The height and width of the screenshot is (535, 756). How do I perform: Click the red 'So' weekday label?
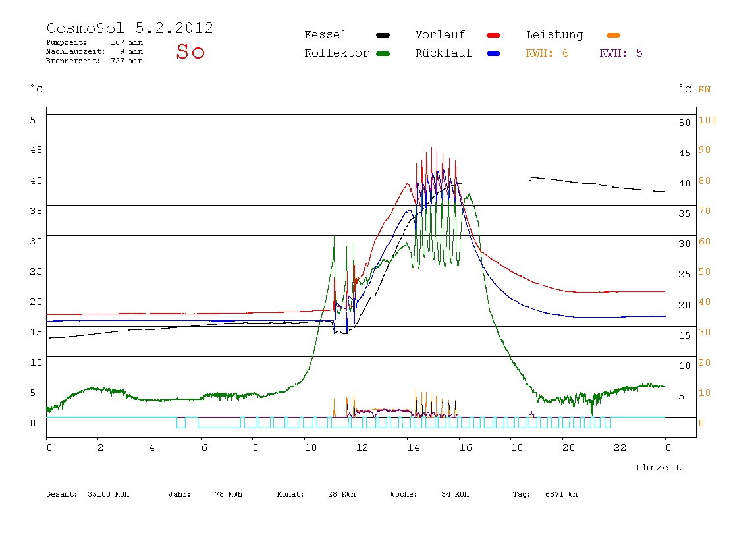[190, 51]
